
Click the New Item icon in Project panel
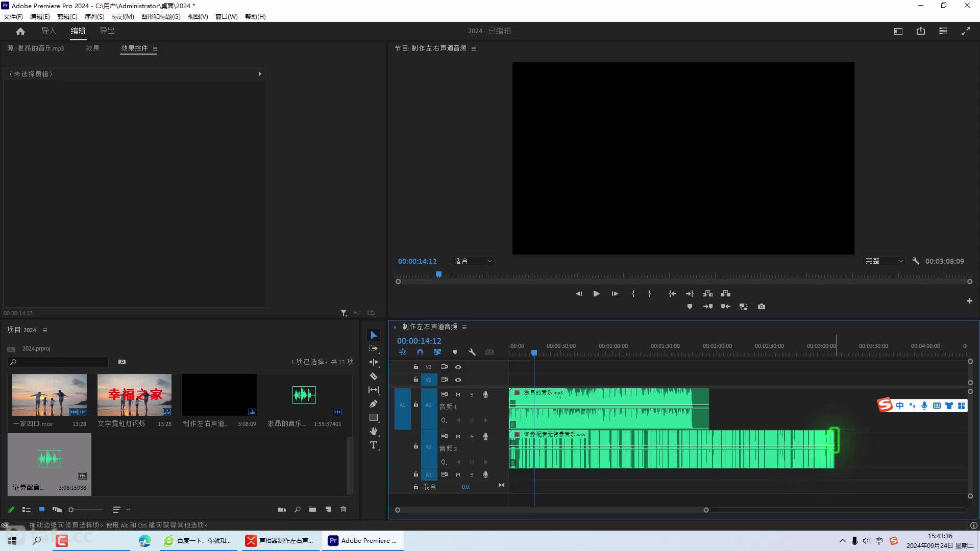(x=328, y=509)
